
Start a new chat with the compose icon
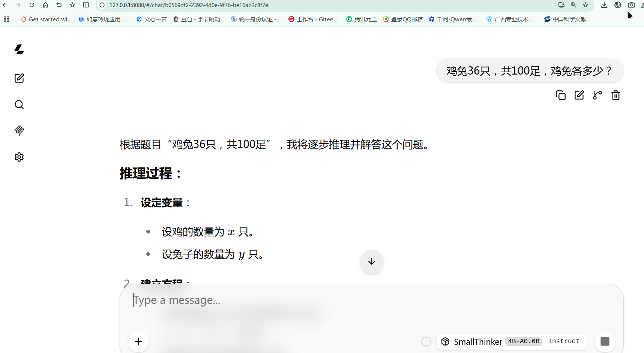click(x=19, y=78)
